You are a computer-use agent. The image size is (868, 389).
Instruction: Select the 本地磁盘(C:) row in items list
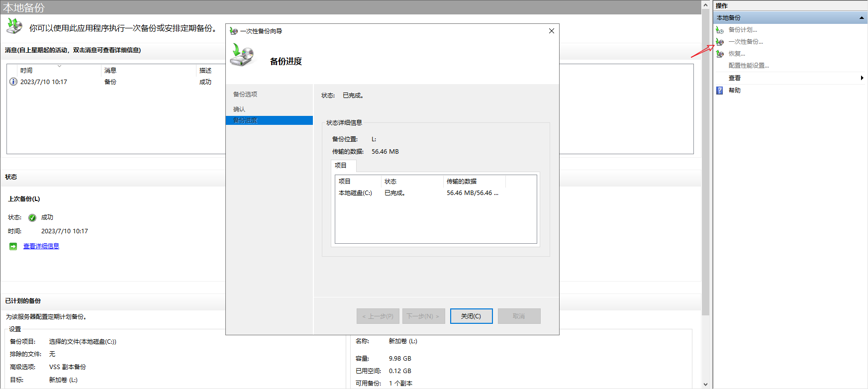436,193
